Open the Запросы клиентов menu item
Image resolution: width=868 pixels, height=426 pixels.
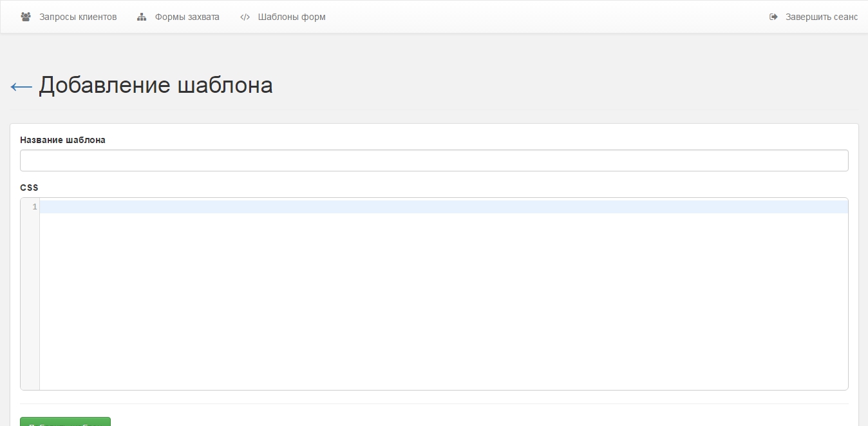pos(78,17)
